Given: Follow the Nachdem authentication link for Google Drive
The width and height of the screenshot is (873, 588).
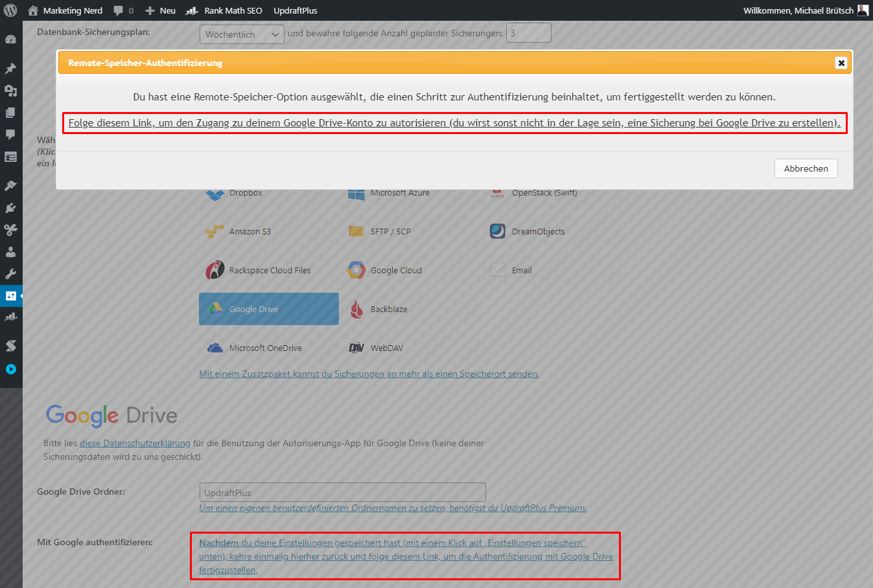Looking at the screenshot, I should 406,556.
